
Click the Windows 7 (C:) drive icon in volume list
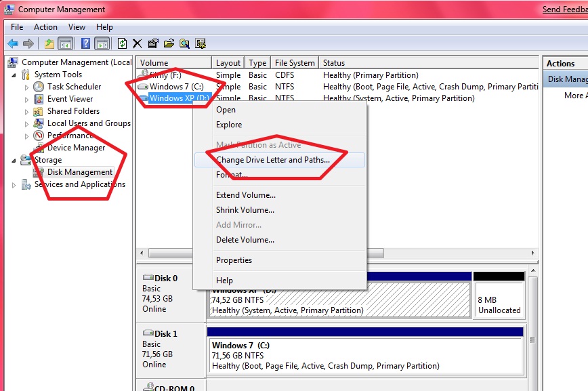pos(143,87)
